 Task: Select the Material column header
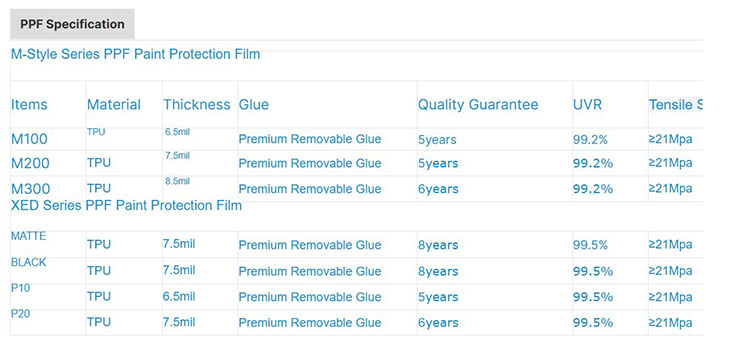pyautogui.click(x=114, y=105)
